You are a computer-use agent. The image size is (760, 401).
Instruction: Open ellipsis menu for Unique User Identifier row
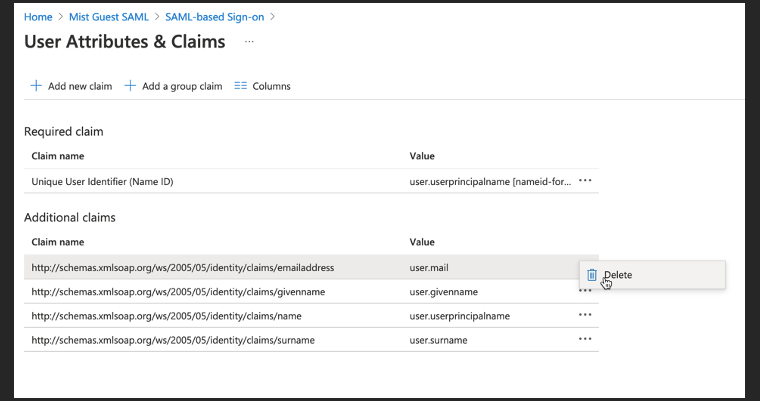585,181
